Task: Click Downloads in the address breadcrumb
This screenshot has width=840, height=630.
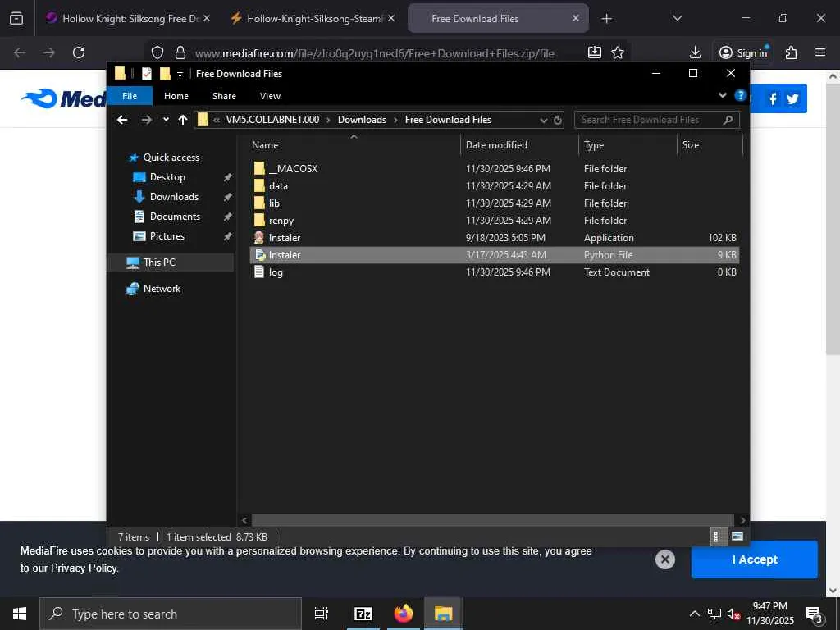Action: pyautogui.click(x=362, y=120)
